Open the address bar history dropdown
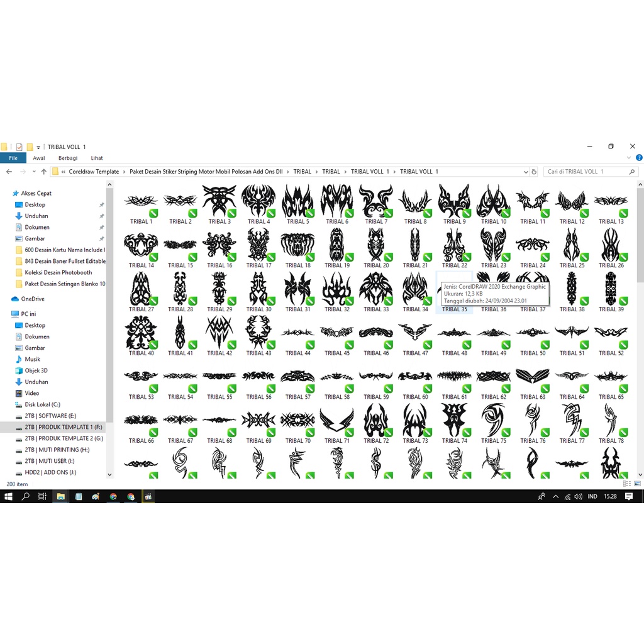The image size is (644, 644). (x=525, y=172)
